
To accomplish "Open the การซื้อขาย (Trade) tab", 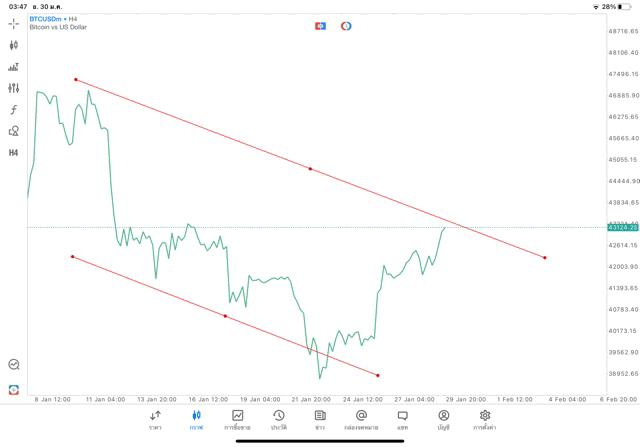I will click(238, 419).
